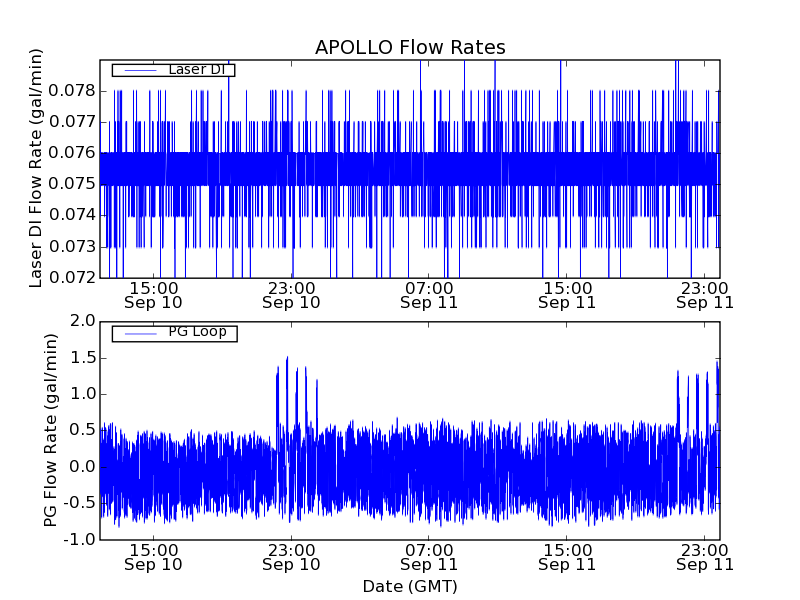Select the PG Loop legend entry
This screenshot has width=800, height=600.
point(197,332)
